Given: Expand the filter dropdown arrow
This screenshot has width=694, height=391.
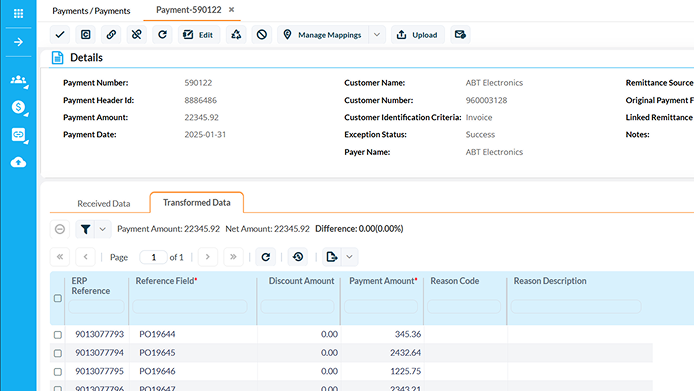Looking at the screenshot, I should pyautogui.click(x=102, y=229).
